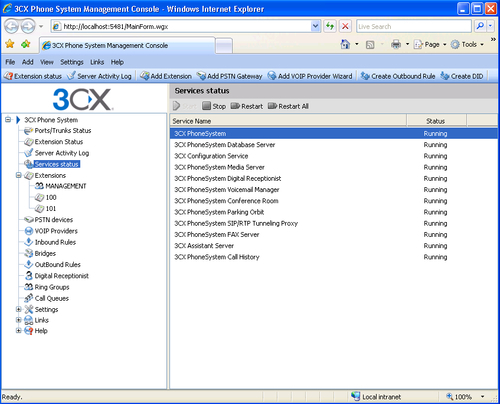Open the Tools menu dropdown
This screenshot has width=500, height=404.
(482, 45)
